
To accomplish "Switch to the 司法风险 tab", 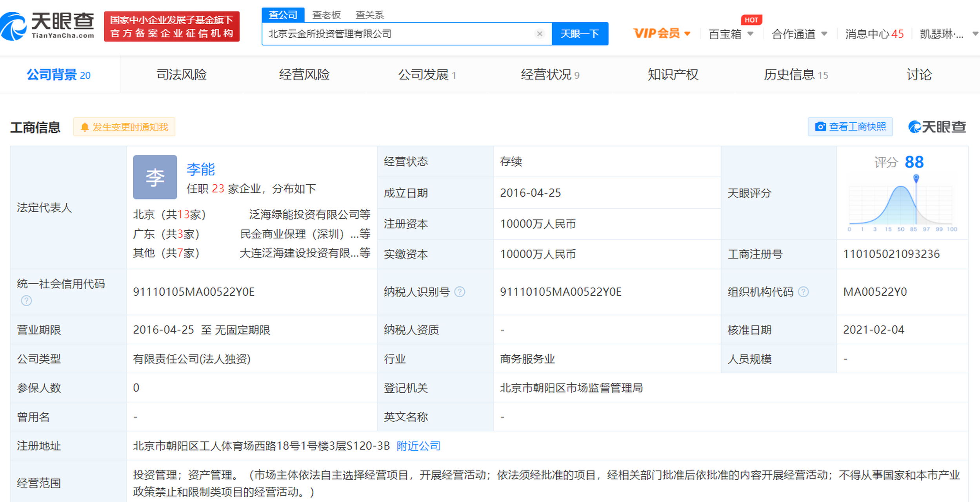I will coord(182,75).
